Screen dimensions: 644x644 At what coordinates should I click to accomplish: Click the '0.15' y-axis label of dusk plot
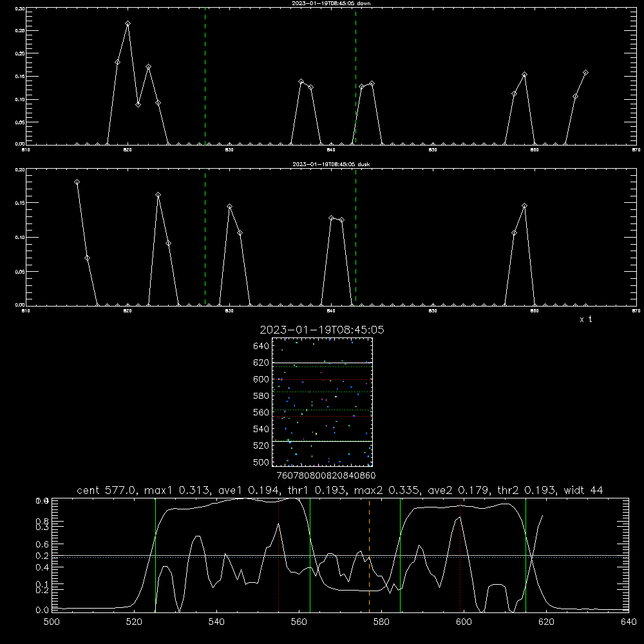pos(20,203)
